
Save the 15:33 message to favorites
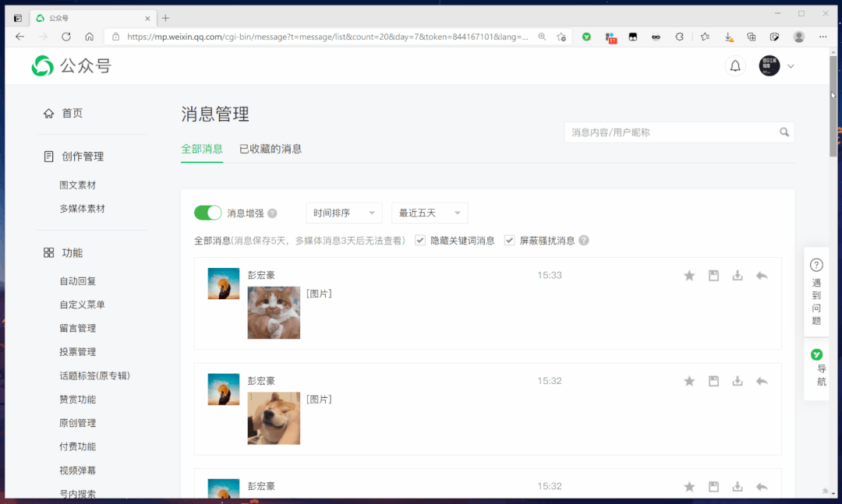pyautogui.click(x=713, y=275)
